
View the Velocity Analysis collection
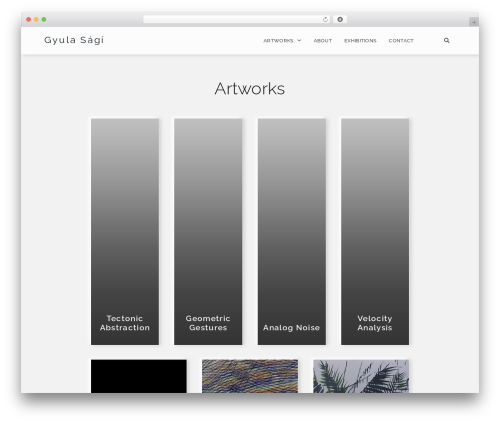coord(375,231)
